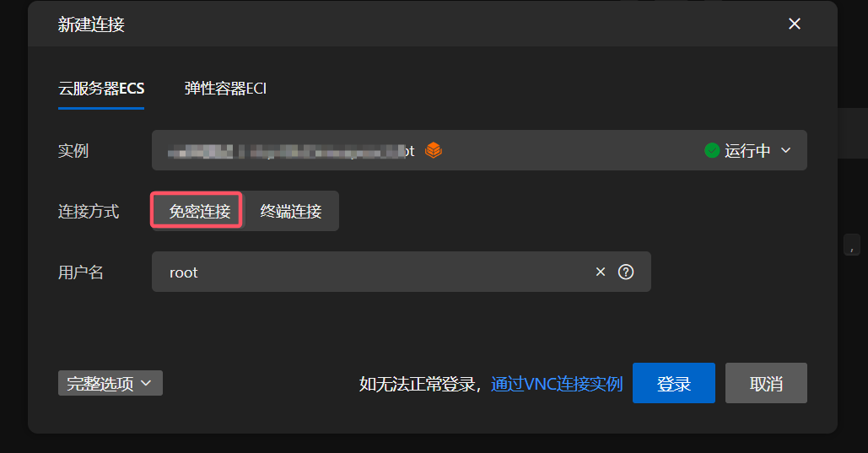
Task: Click the 新建连接 dialog title
Action: coord(91,24)
